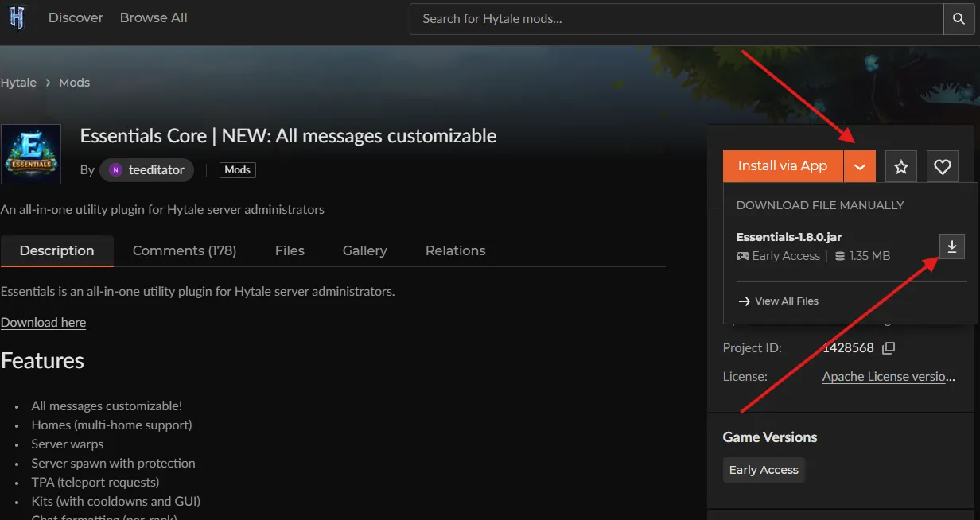Viewport: 980px width, 520px height.
Task: Switch to the Comments (178) tab
Action: point(185,250)
